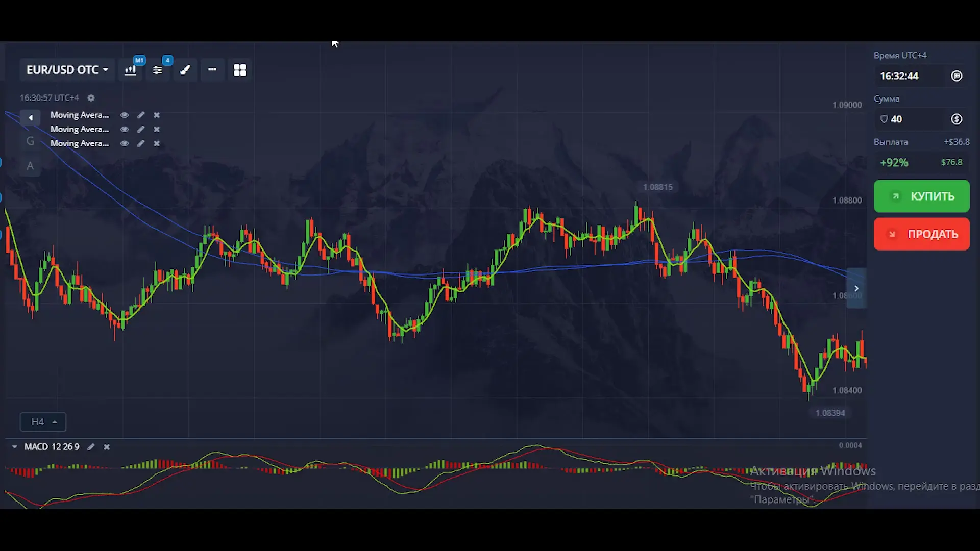Screen dimensions: 980x551
Task: Open chart type settings icon
Action: click(x=131, y=70)
